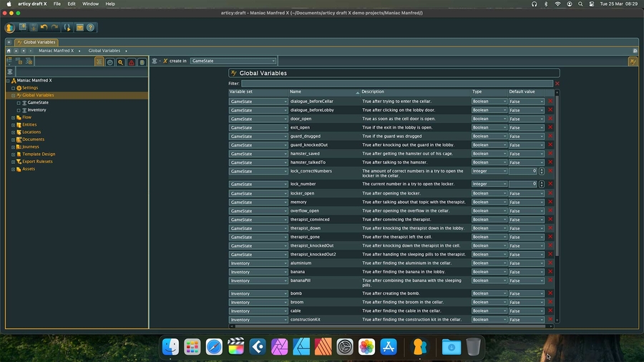Expand the Flow tree node
The width and height of the screenshot is (644, 362).
pyautogui.click(x=14, y=117)
